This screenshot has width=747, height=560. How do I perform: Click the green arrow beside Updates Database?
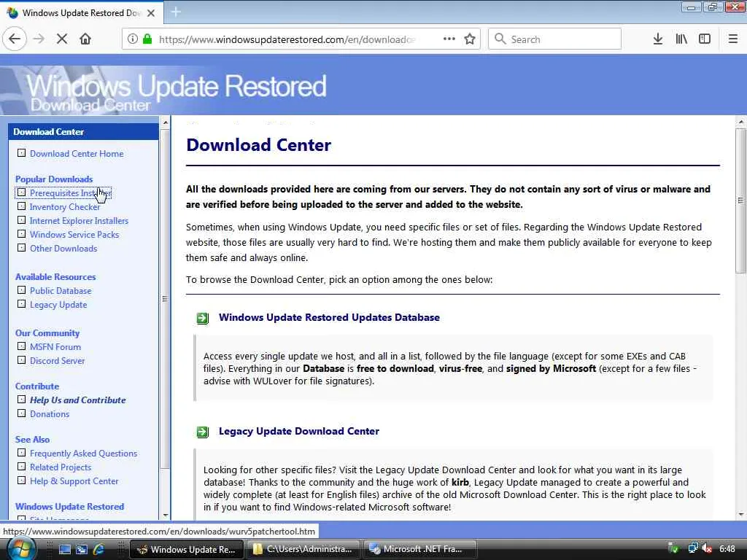(x=203, y=318)
